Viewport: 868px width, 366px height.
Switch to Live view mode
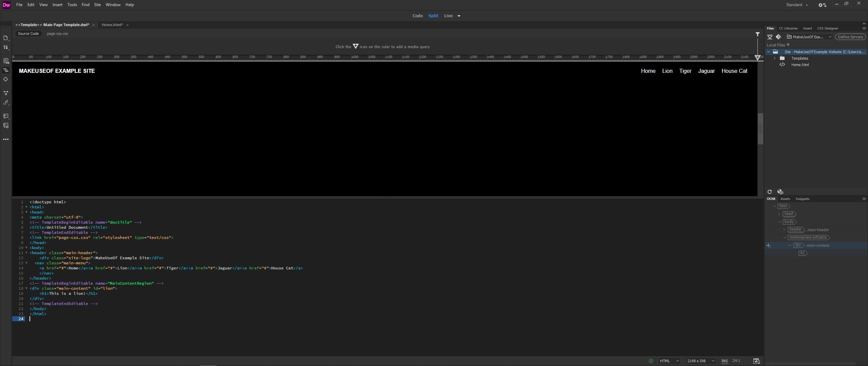coord(448,16)
